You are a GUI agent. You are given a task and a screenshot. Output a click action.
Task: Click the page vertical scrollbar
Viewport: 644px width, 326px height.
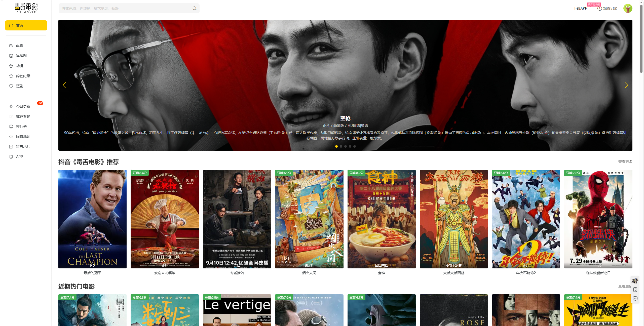(x=641, y=38)
